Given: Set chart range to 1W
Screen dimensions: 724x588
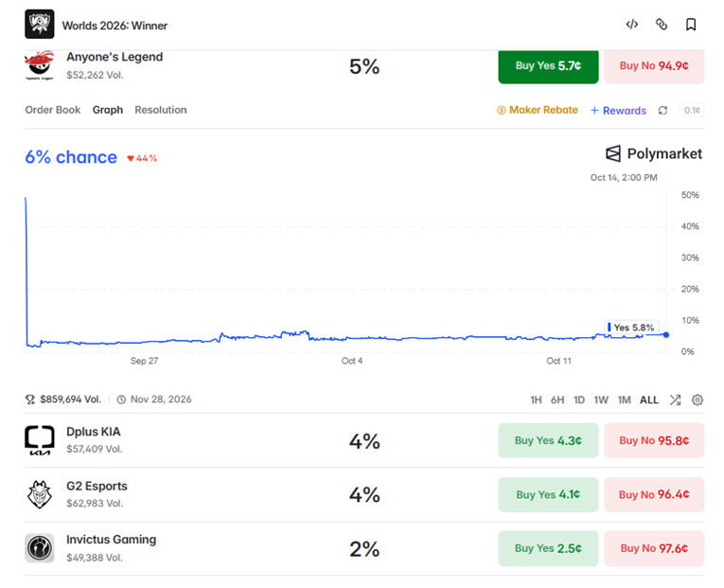Looking at the screenshot, I should pyautogui.click(x=601, y=400).
